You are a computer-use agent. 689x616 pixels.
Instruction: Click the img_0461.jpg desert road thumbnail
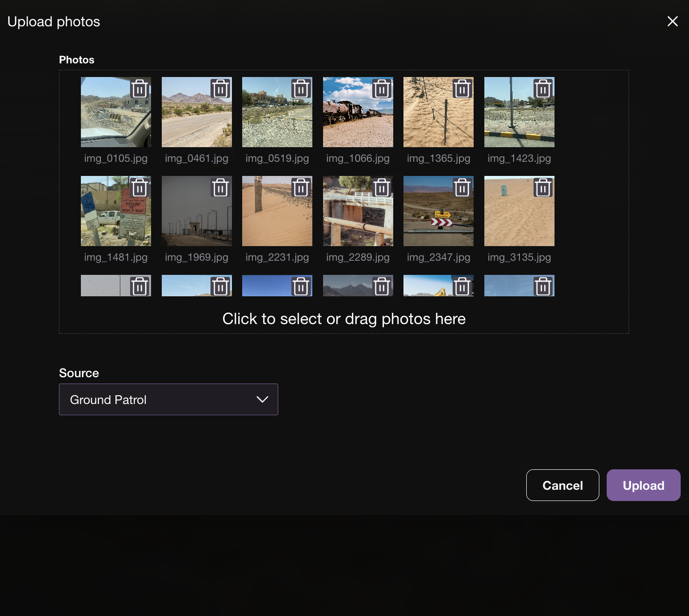coord(190,119)
